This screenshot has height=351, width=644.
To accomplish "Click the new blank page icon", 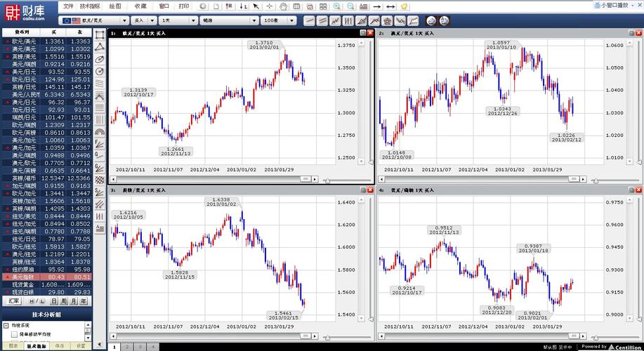I will [x=216, y=6].
